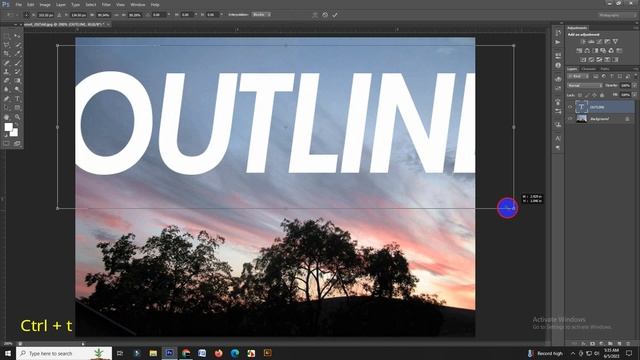Screen dimensions: 640x360
Task: Click the Windows search box
Action: tap(64, 353)
